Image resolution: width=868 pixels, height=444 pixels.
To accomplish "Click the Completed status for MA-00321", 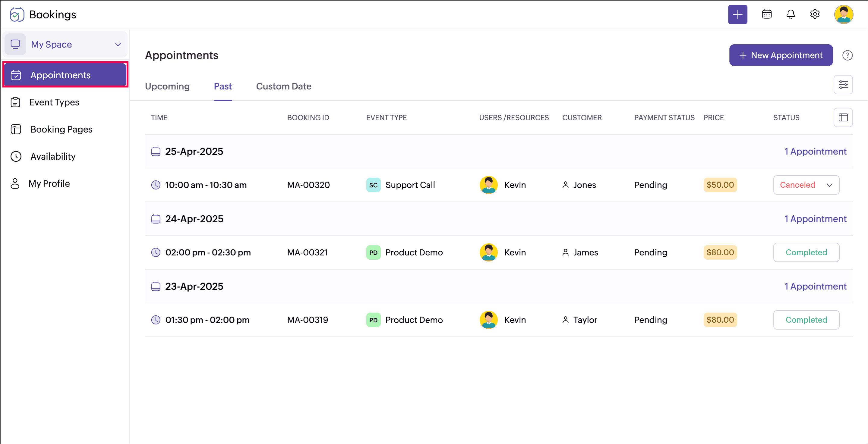I will pyautogui.click(x=806, y=252).
